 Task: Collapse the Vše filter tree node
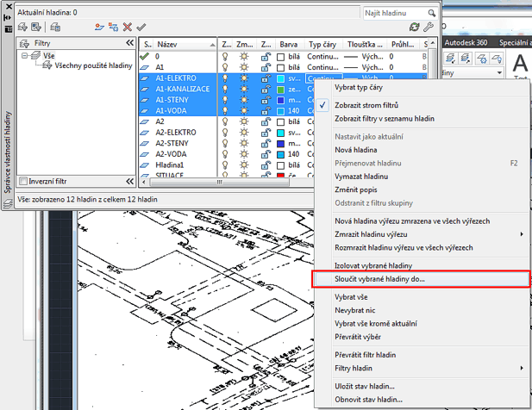[26, 54]
